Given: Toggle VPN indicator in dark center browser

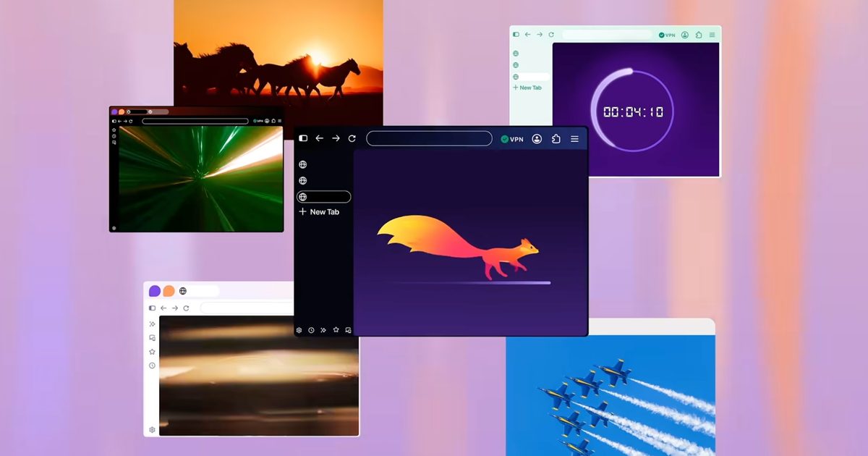Looking at the screenshot, I should point(512,139).
